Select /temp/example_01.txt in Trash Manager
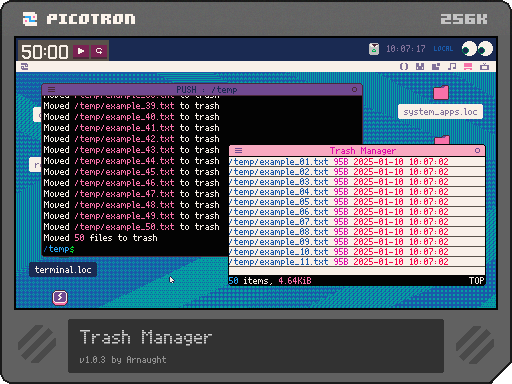 [x=357, y=162]
